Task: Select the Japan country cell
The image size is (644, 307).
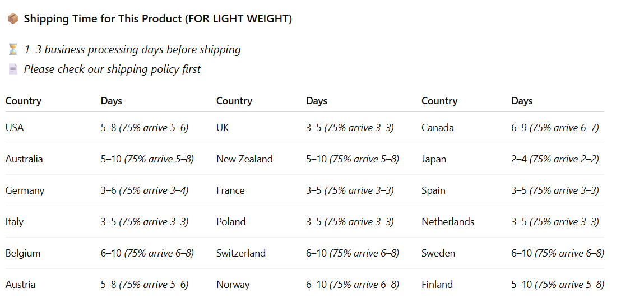Action: (x=434, y=159)
